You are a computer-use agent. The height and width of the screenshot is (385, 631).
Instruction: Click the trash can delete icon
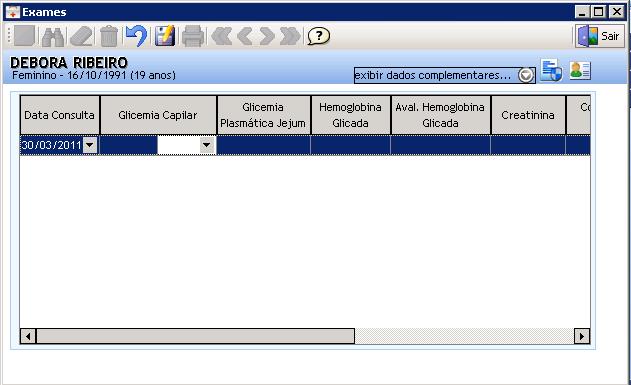click(109, 36)
